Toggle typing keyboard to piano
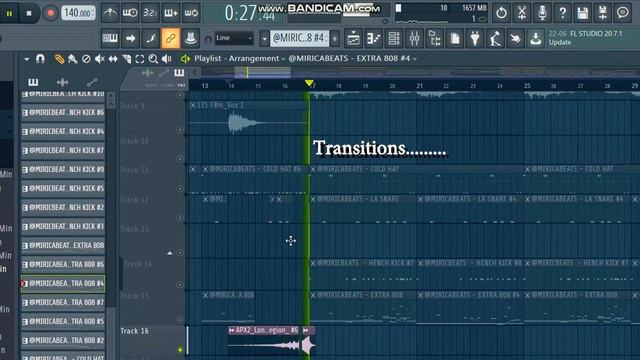This screenshot has width=640, height=360. tap(110, 38)
